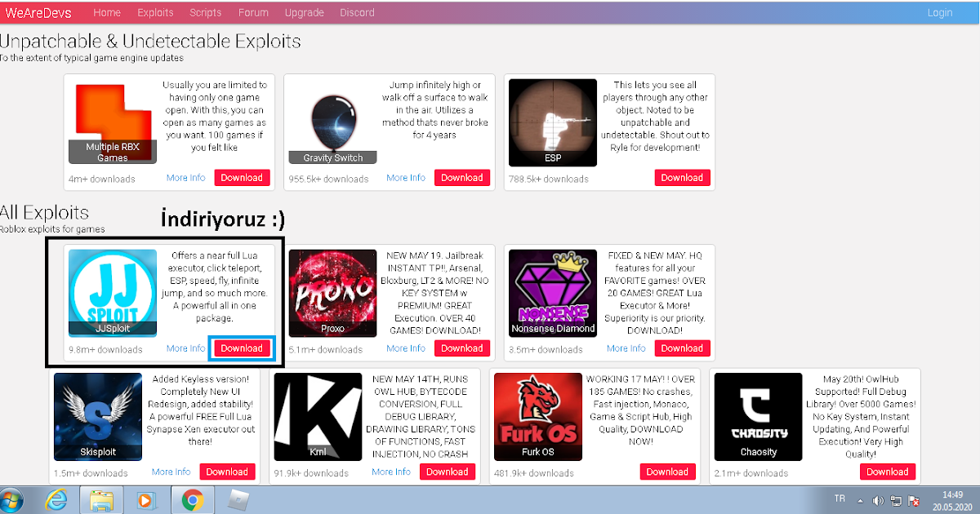Open the Gravity Switch image
The height and width of the screenshot is (514, 980).
click(332, 122)
